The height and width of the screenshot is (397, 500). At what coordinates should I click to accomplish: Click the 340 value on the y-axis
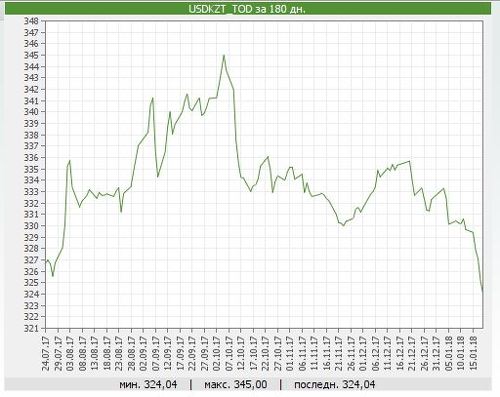[x=31, y=112]
